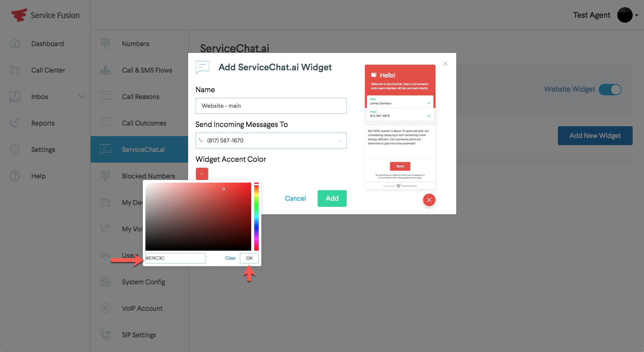
Task: Click the Call Reasons chat icon
Action: [x=105, y=97]
